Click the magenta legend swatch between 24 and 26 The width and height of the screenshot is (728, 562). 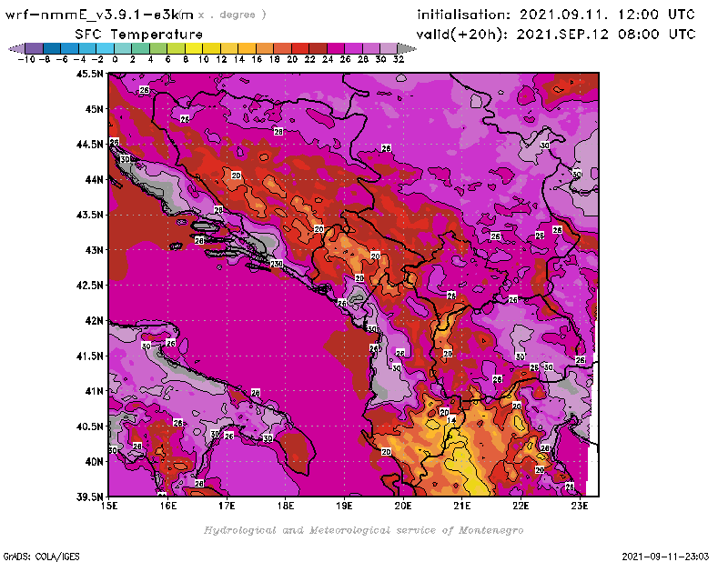[335, 48]
